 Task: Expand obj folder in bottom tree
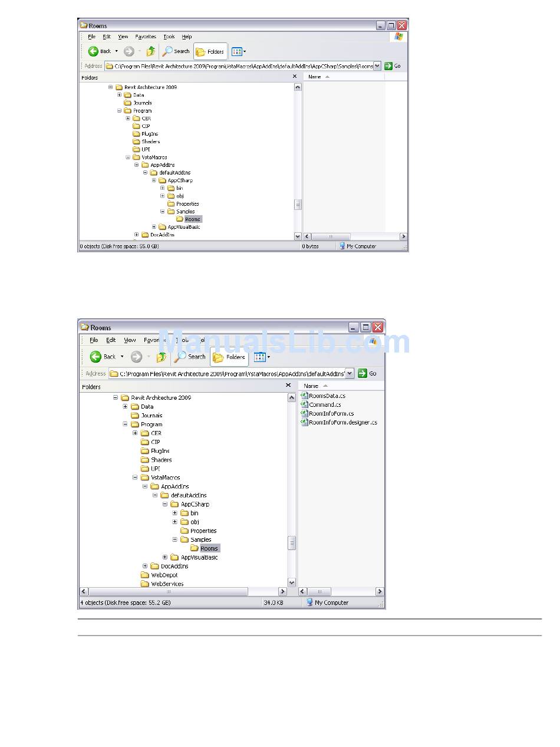174,522
